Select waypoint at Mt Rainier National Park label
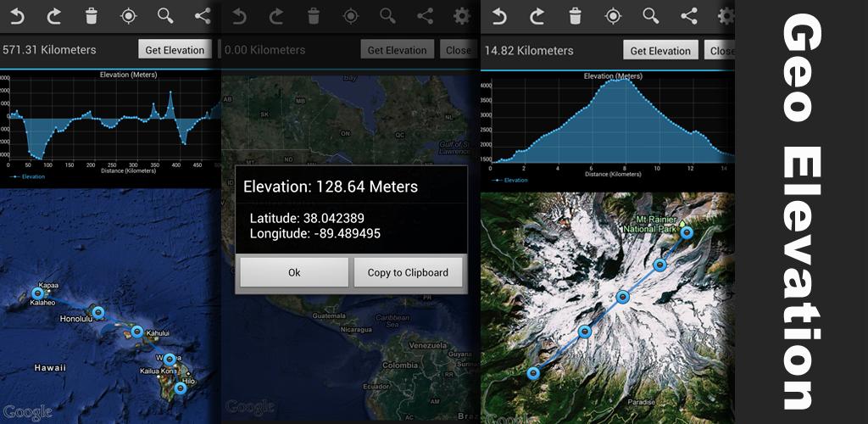 click(687, 232)
